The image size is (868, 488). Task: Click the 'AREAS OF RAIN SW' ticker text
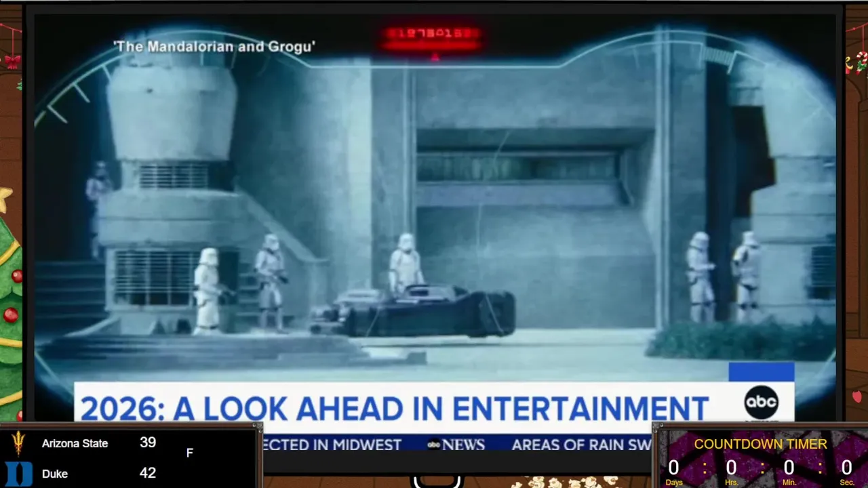tap(581, 445)
